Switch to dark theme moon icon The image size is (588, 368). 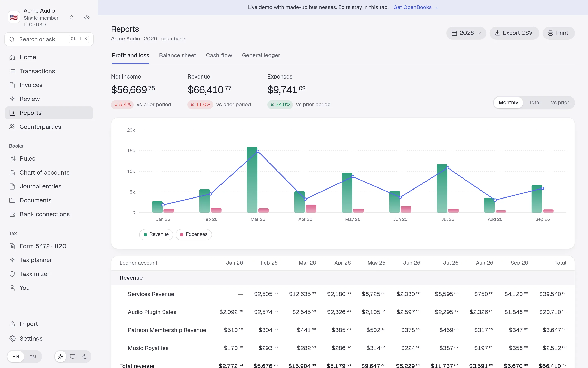point(85,357)
